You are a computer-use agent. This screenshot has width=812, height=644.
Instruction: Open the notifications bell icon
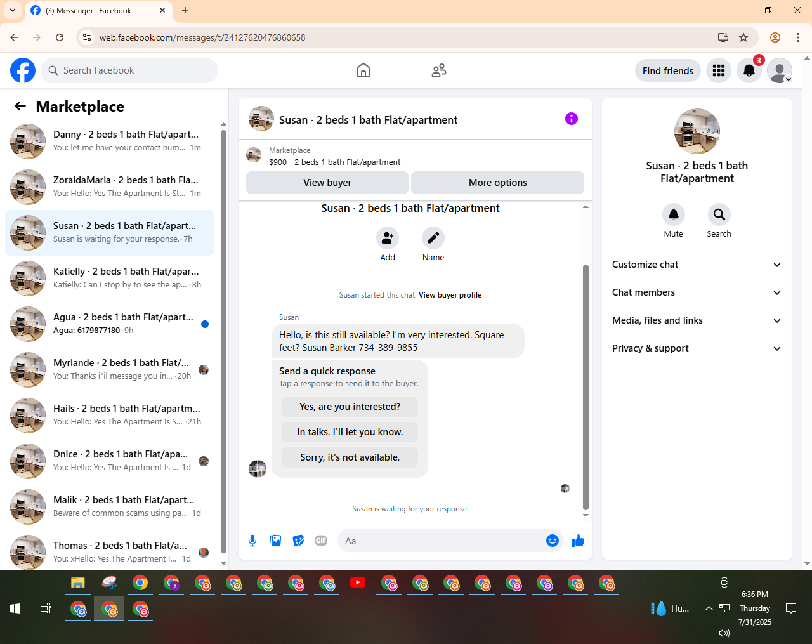[x=749, y=70]
